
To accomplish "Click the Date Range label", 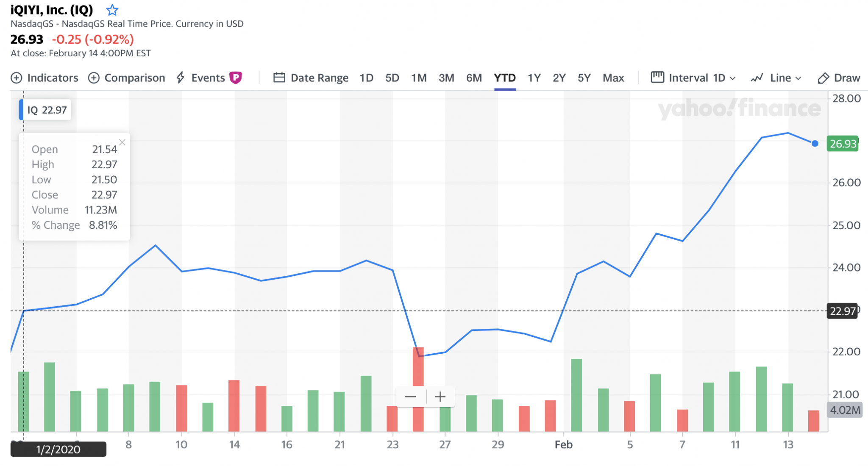I will point(320,78).
